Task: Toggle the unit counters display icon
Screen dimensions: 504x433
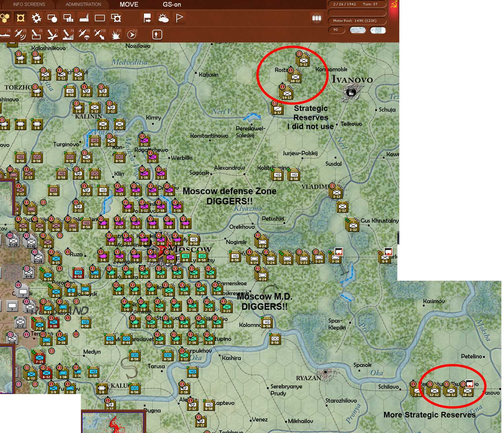Action: (20, 18)
